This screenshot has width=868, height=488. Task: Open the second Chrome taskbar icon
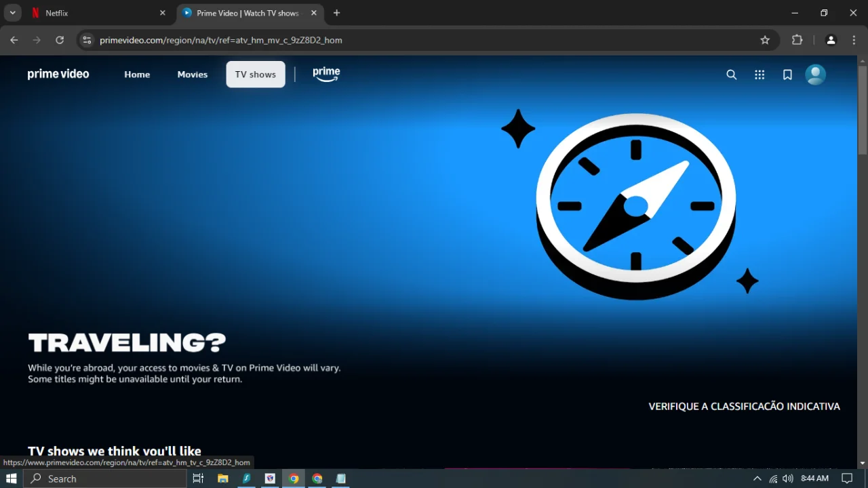pyautogui.click(x=317, y=479)
